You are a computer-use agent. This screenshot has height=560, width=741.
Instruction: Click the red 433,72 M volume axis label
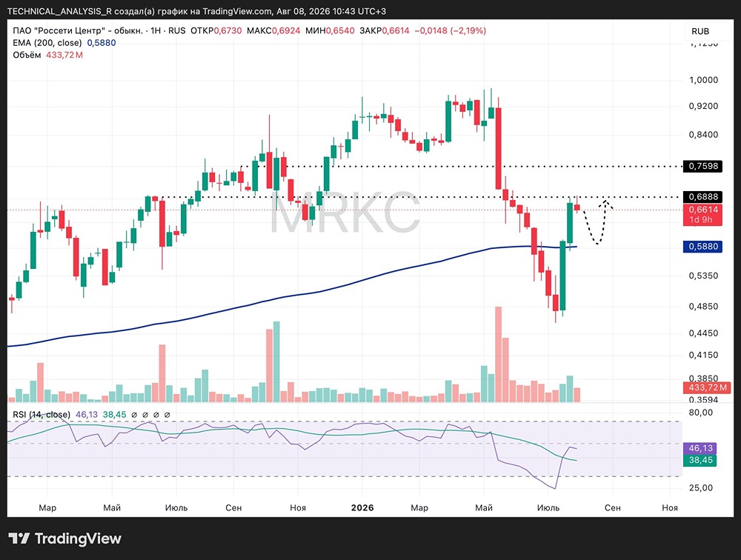coord(708,387)
